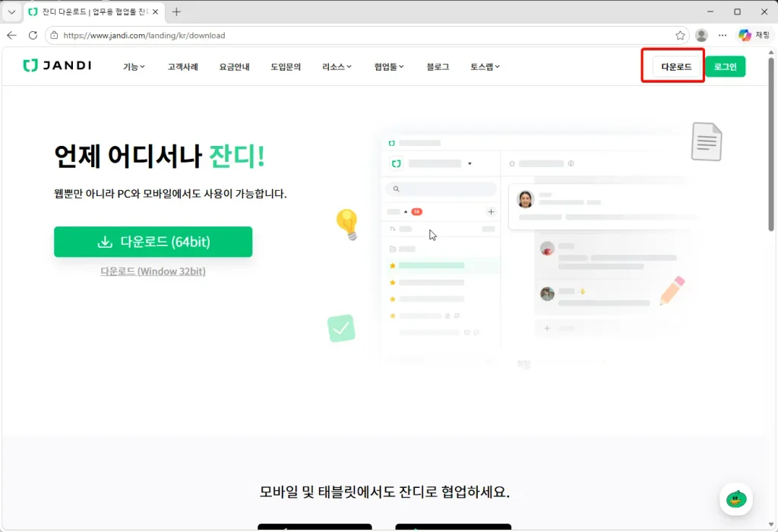Open the browser profile avatar icon
778x532 pixels.
[x=701, y=35]
